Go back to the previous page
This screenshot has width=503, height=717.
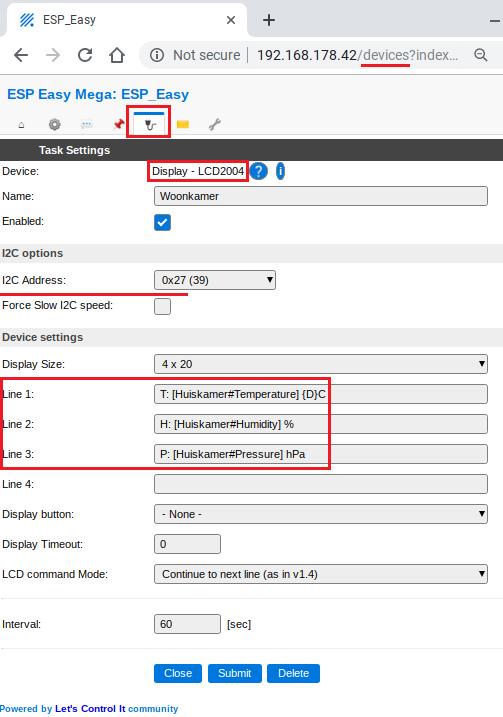[x=21, y=55]
